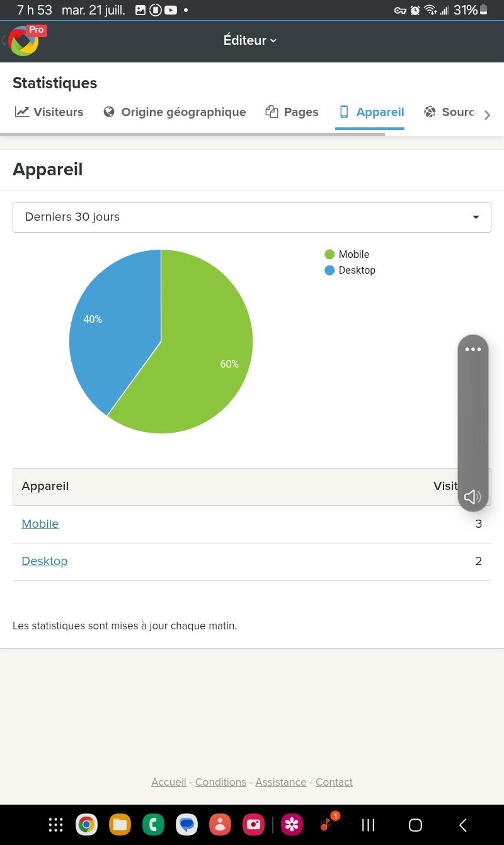504x845 pixels.
Task: Open the Mobile device link
Action: [40, 524]
